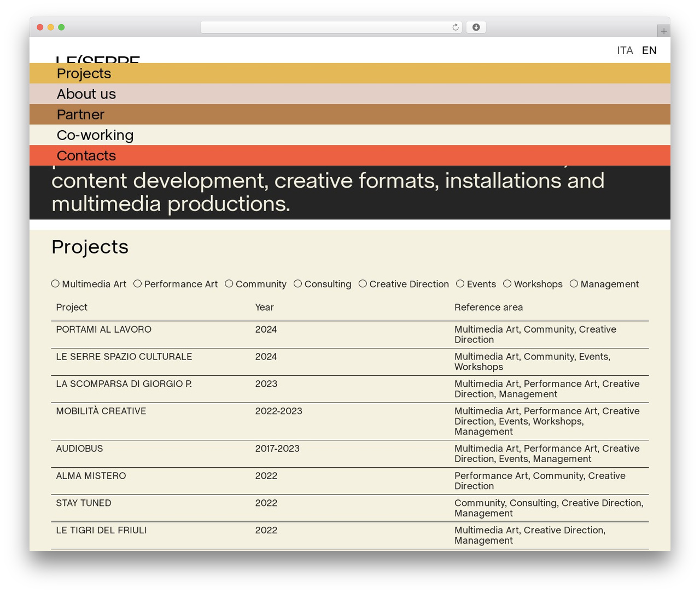Click the Year column header
The height and width of the screenshot is (593, 700).
coord(264,307)
